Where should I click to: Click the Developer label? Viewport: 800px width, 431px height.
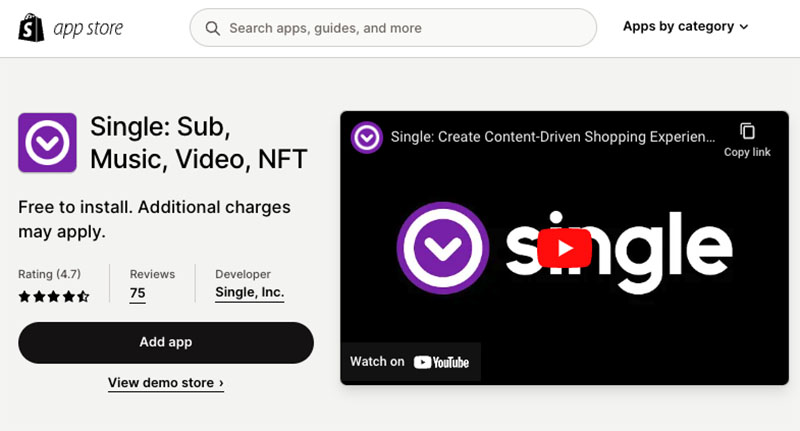[243, 274]
